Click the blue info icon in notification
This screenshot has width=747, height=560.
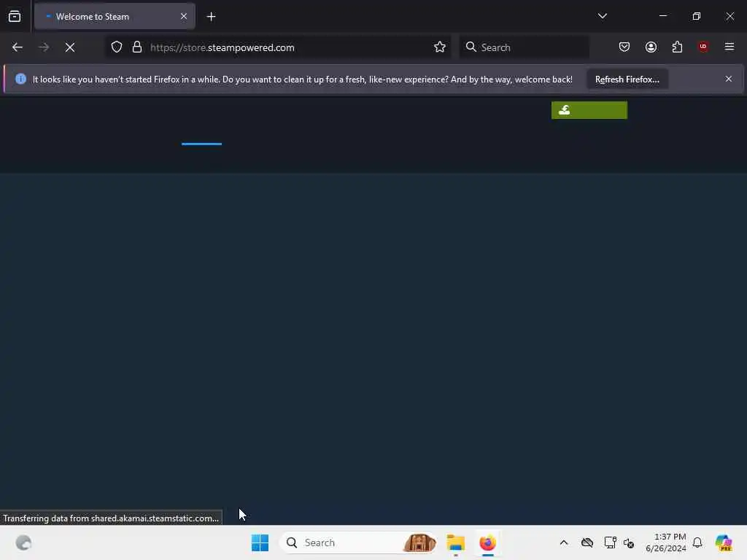pyautogui.click(x=20, y=79)
